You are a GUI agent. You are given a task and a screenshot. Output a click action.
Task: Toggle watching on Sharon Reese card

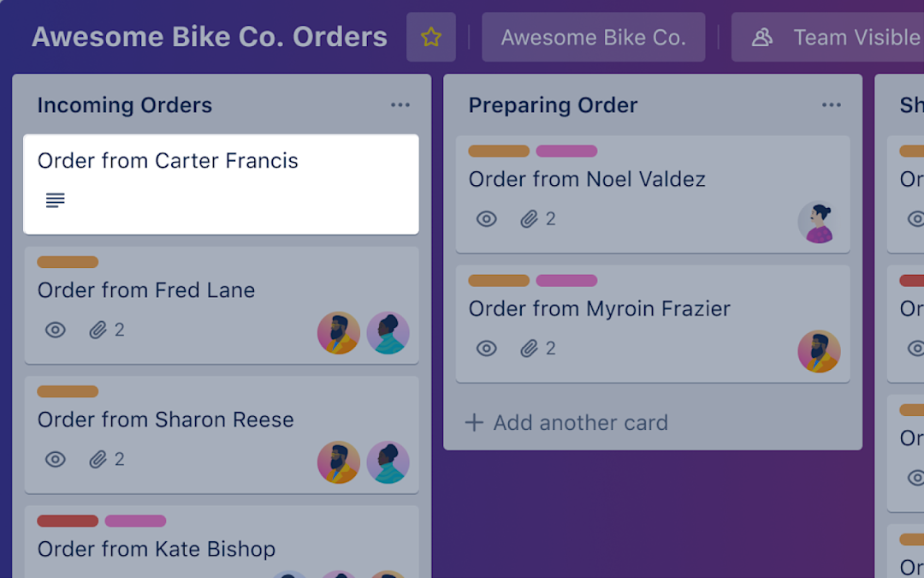click(x=55, y=460)
